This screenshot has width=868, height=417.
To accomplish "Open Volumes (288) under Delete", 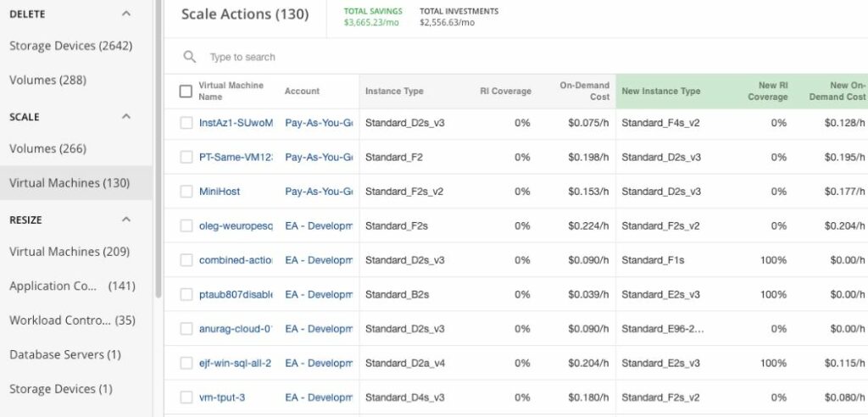I will coord(48,81).
